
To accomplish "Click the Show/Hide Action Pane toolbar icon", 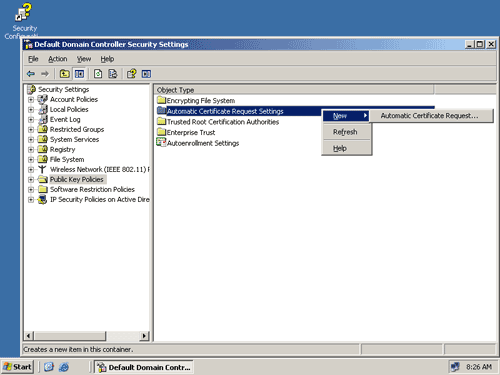I will click(146, 74).
